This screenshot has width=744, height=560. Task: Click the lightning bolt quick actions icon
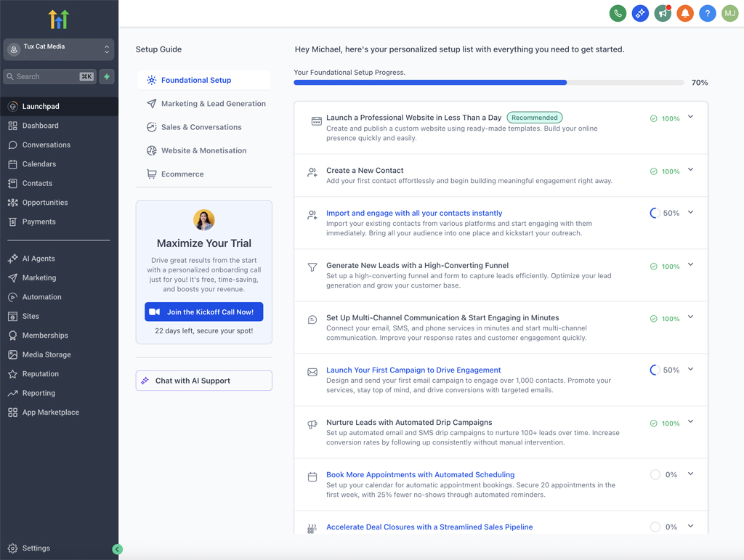coord(107,76)
